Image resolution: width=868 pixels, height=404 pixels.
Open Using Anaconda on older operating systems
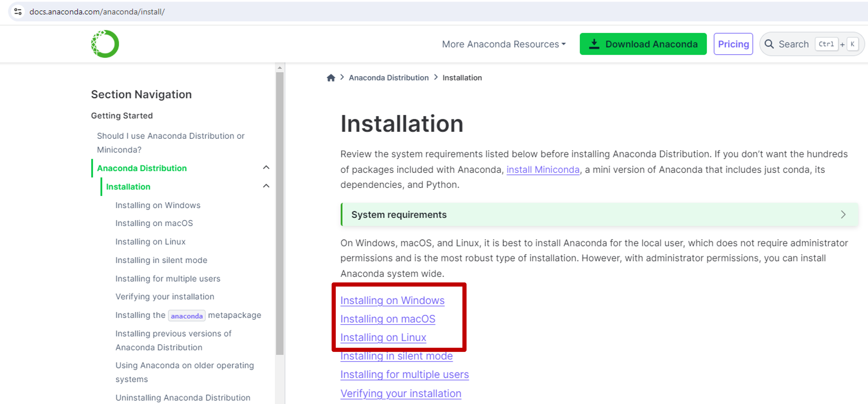pos(185,372)
